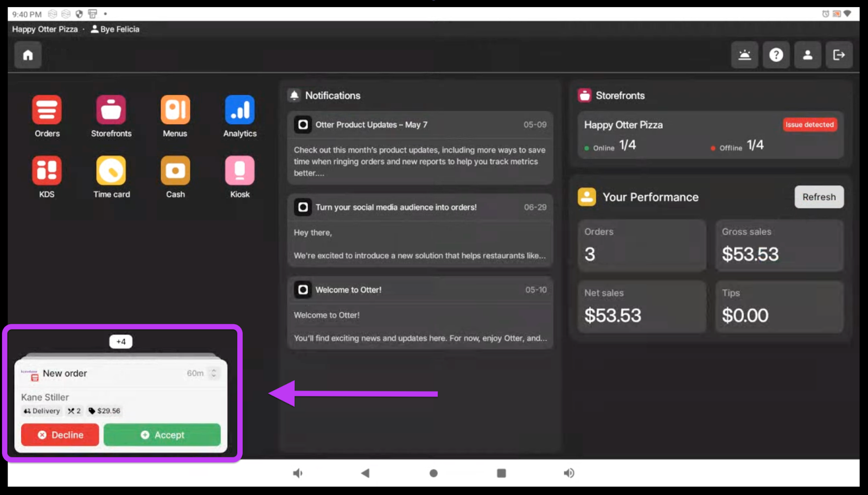Open the social media audience notification

pos(420,231)
